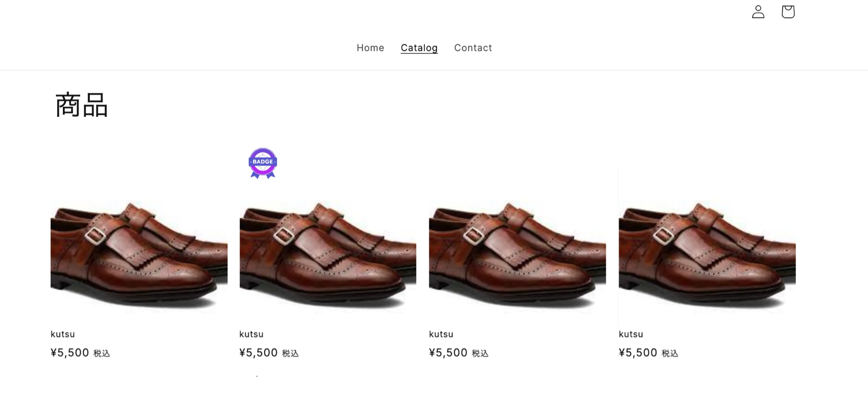Viewport: 868px width, 394px height.
Task: Click the purple BADGE ribbon icon
Action: [x=263, y=163]
